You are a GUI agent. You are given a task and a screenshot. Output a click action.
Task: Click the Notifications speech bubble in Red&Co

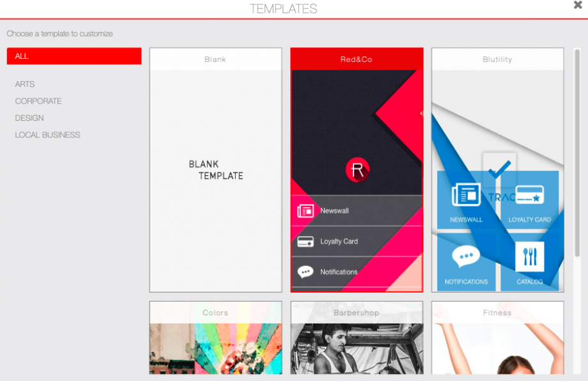(306, 272)
